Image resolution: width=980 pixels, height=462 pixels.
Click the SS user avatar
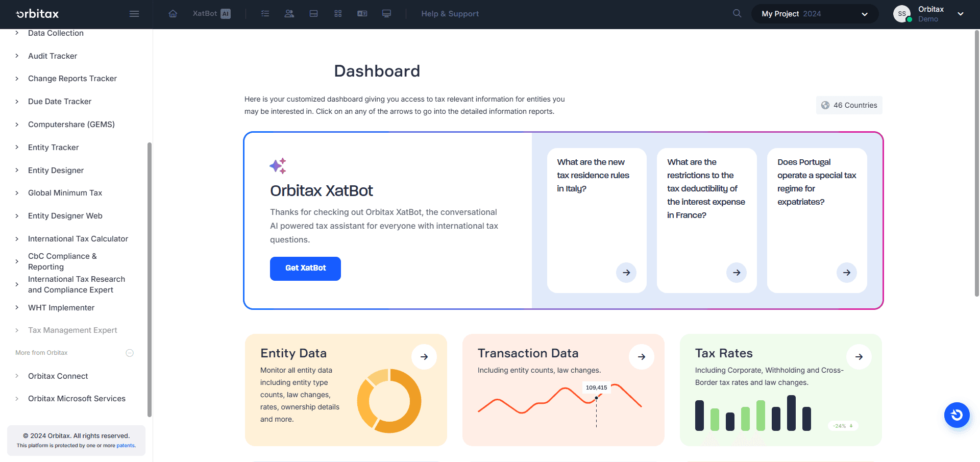[902, 14]
